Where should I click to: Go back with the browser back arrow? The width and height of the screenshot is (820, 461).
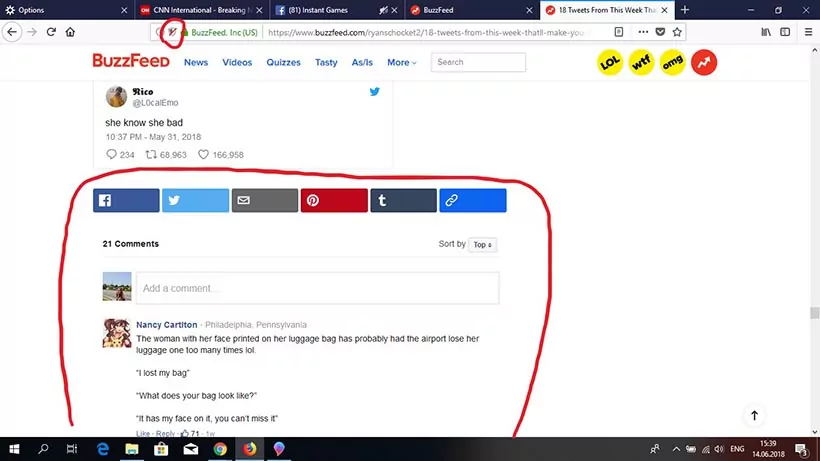click(x=12, y=32)
